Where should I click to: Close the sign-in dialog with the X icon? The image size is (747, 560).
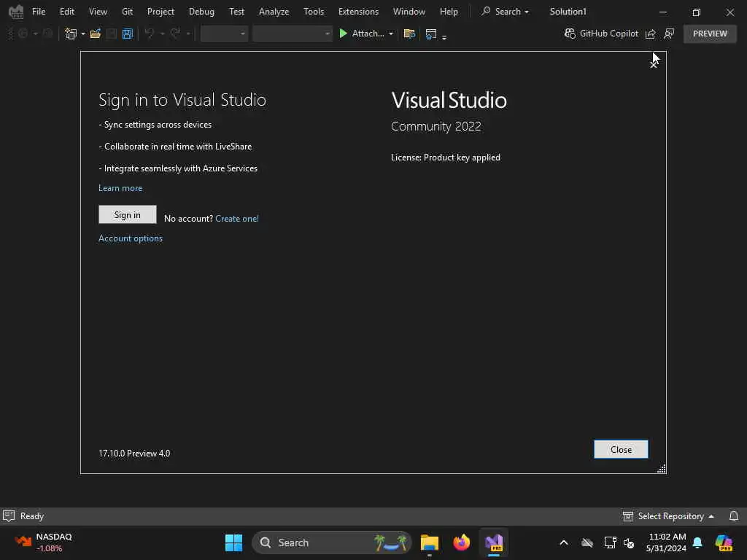(x=654, y=65)
